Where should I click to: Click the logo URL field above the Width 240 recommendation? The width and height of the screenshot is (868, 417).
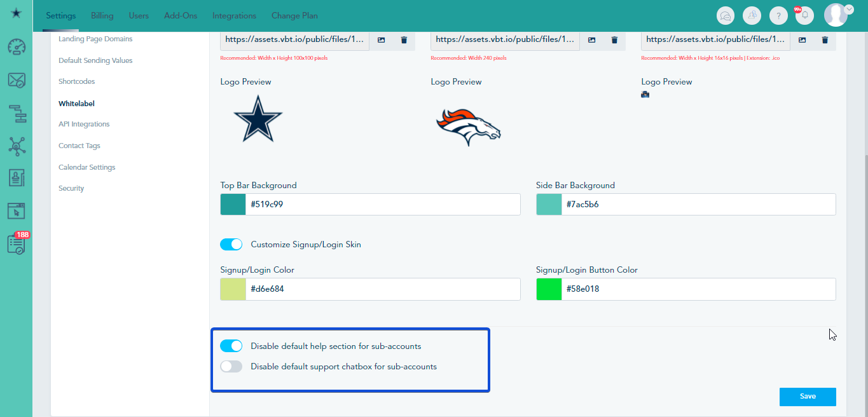pyautogui.click(x=505, y=39)
